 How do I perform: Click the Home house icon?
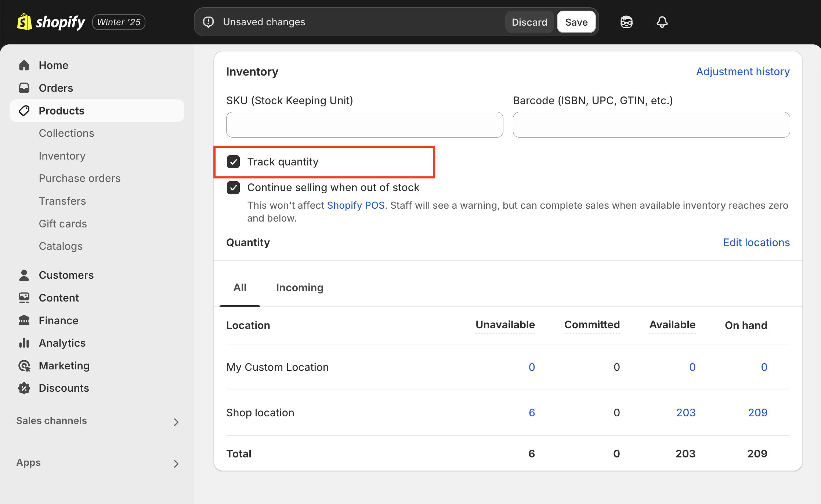24,65
